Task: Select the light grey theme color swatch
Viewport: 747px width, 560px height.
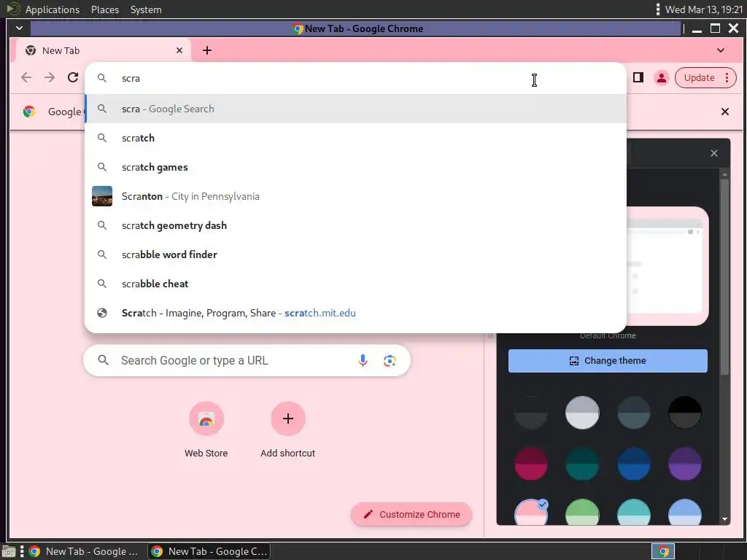Action: 582,413
